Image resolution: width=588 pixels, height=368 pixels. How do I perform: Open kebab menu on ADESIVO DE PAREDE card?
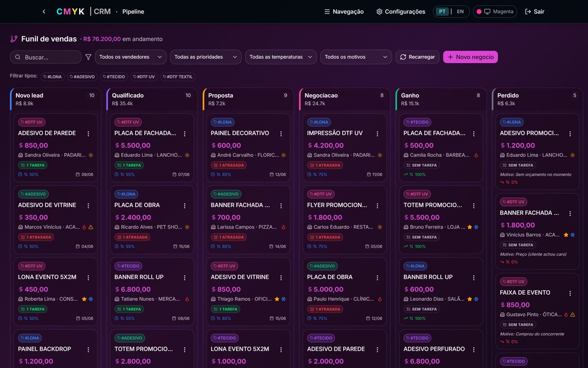[x=88, y=134]
